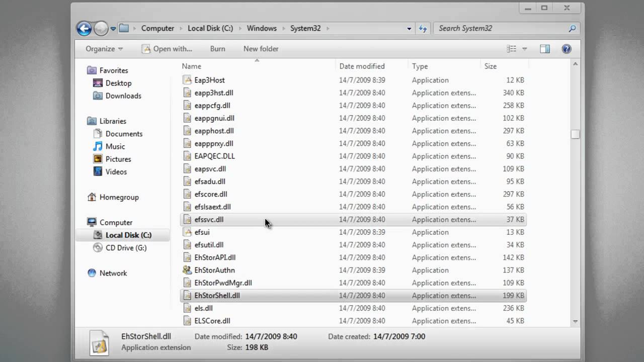This screenshot has height=362, width=644.
Task: Click the efsui application icon
Action: (187, 232)
